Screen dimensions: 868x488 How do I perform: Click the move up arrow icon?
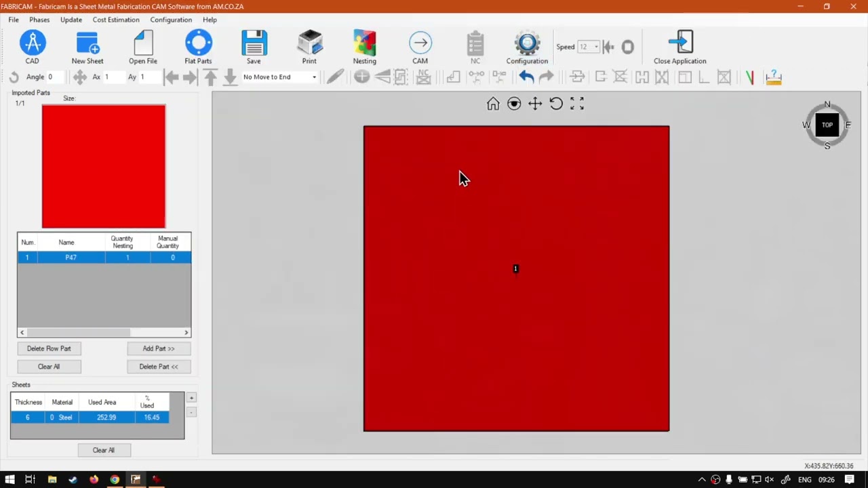click(210, 77)
